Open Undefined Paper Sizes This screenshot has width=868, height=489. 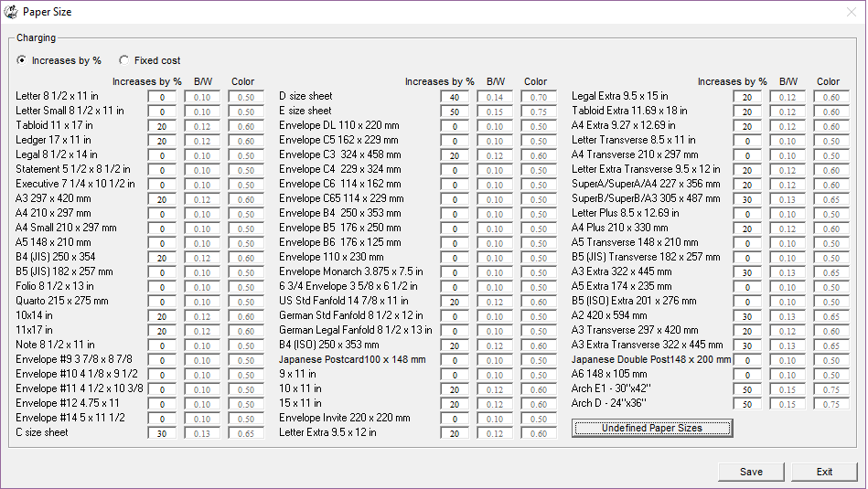click(x=652, y=428)
